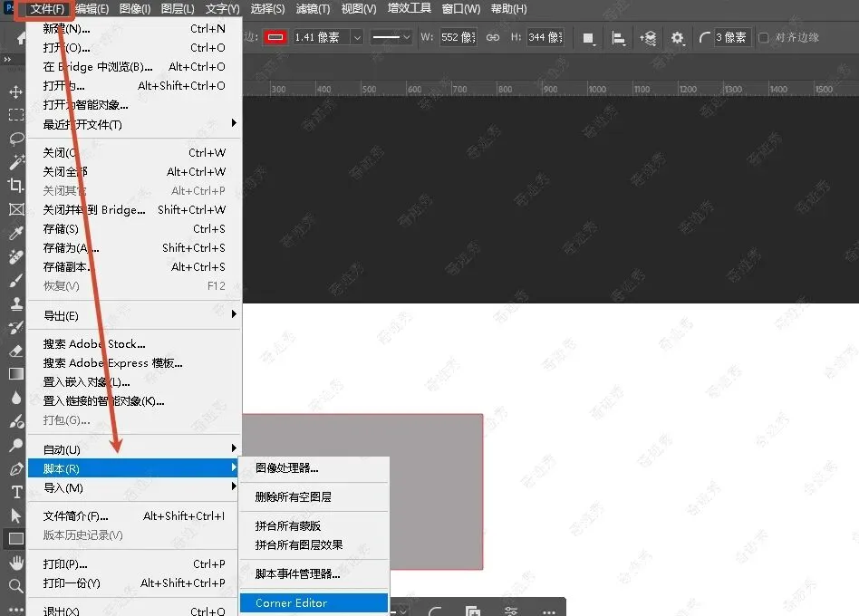Open the path arrangement layers icon
Viewport: 859px width, 616px height.
[x=648, y=38]
